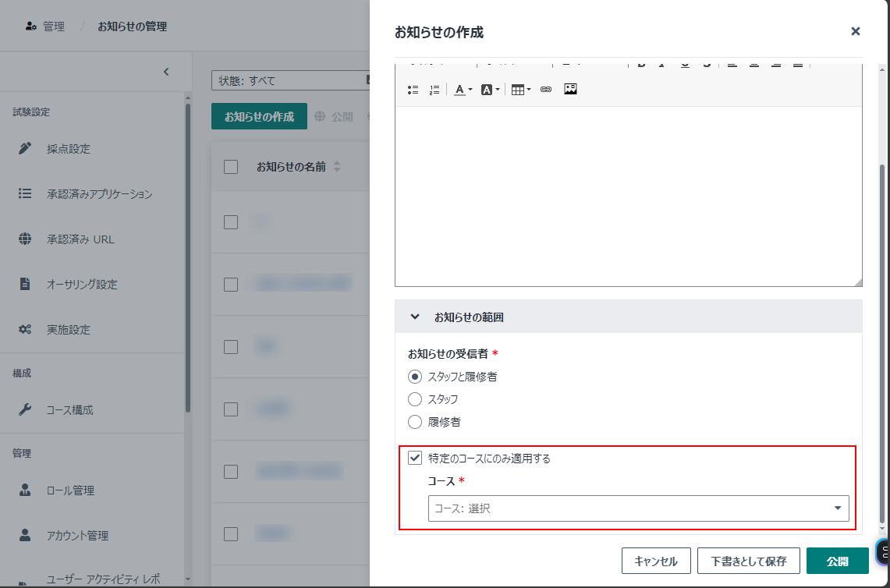
Task: Open 採点設定 with the pencil icon
Action: click(25, 149)
